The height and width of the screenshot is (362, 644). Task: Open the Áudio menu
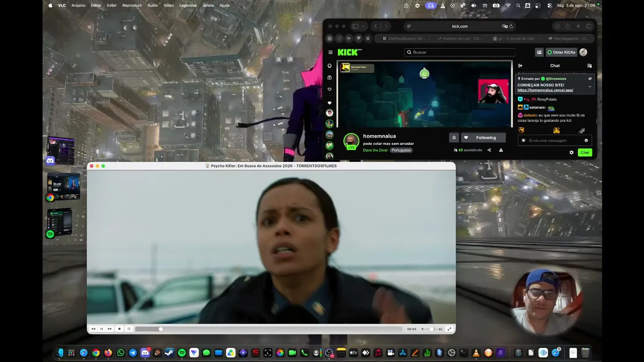(152, 6)
